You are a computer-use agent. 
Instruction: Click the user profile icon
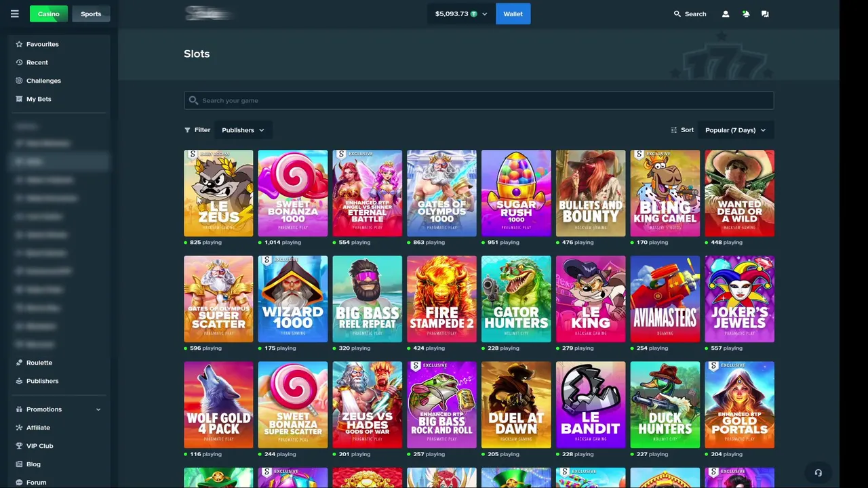click(x=726, y=14)
